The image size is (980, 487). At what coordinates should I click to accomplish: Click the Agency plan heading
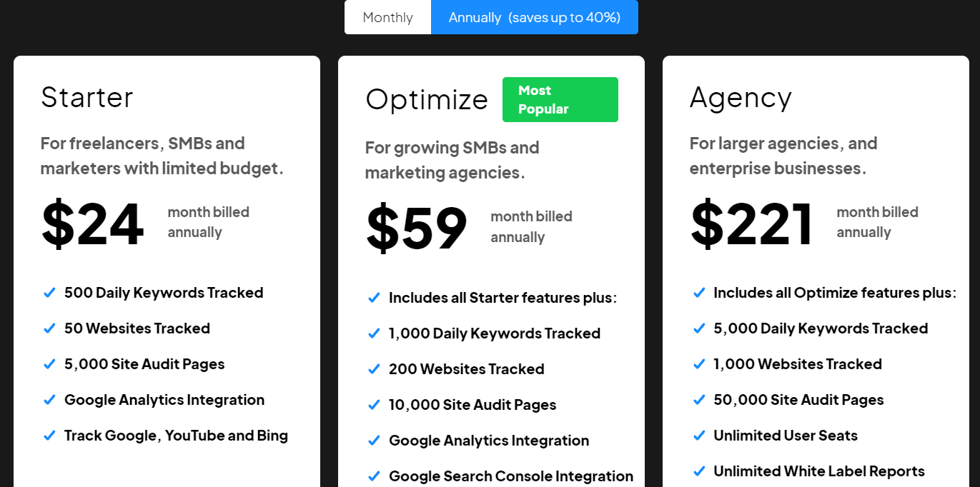pyautogui.click(x=741, y=98)
